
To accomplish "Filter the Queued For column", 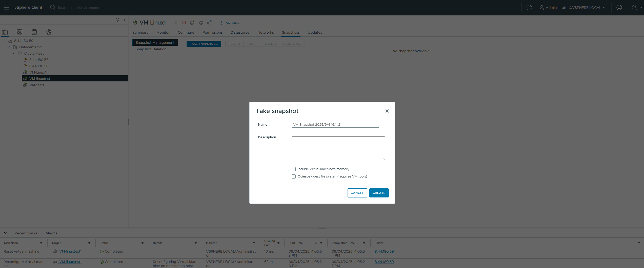I will pos(278,243).
